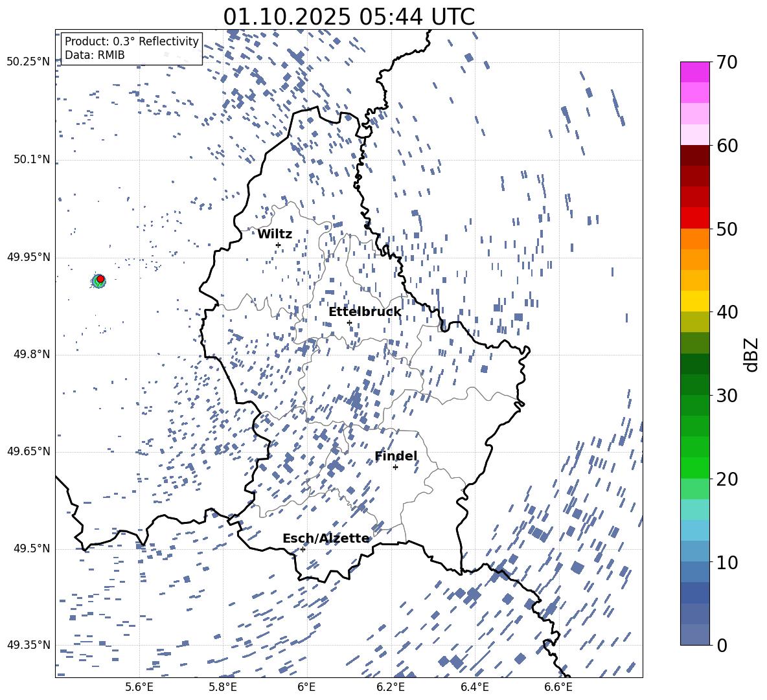Click the 70 colorbar tick label
The image size is (767, 700).
727,62
